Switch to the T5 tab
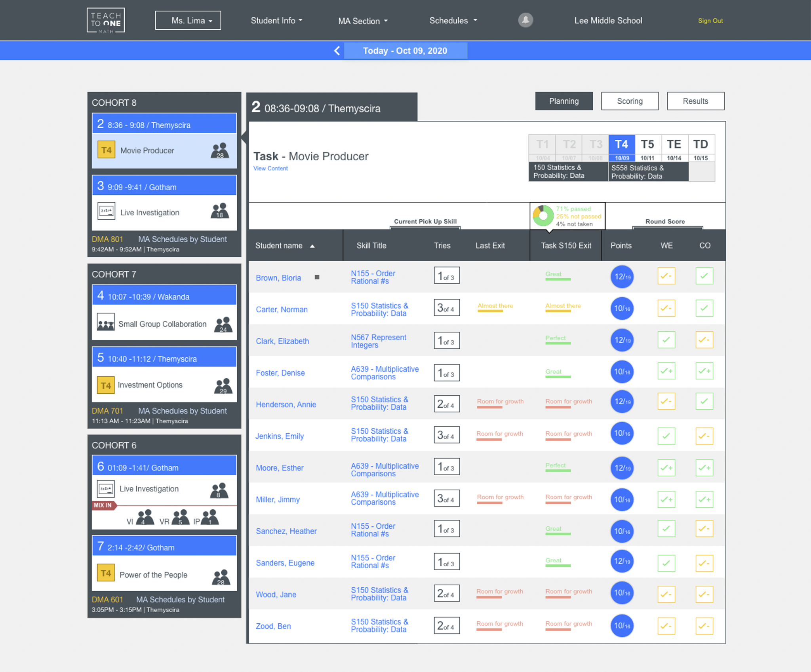 pos(648,144)
